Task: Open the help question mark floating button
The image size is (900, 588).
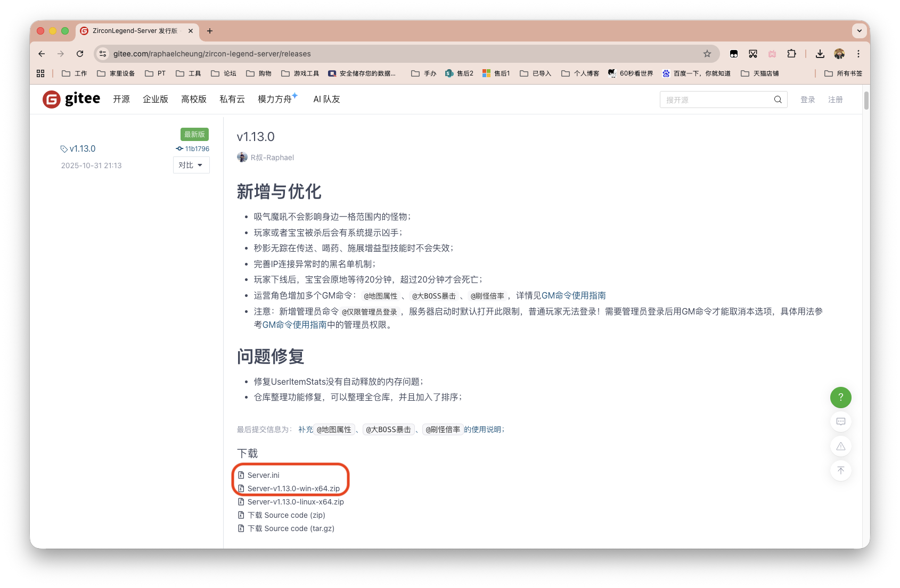Action: (840, 397)
